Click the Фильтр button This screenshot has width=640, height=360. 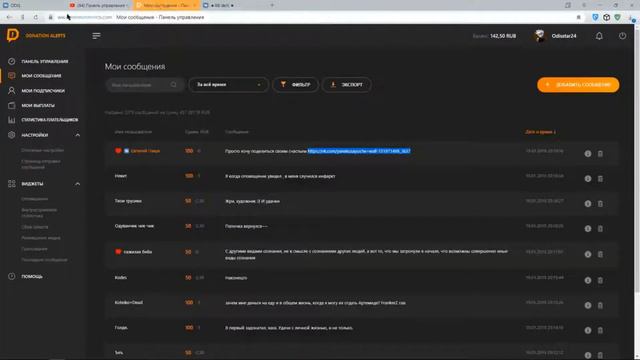296,84
